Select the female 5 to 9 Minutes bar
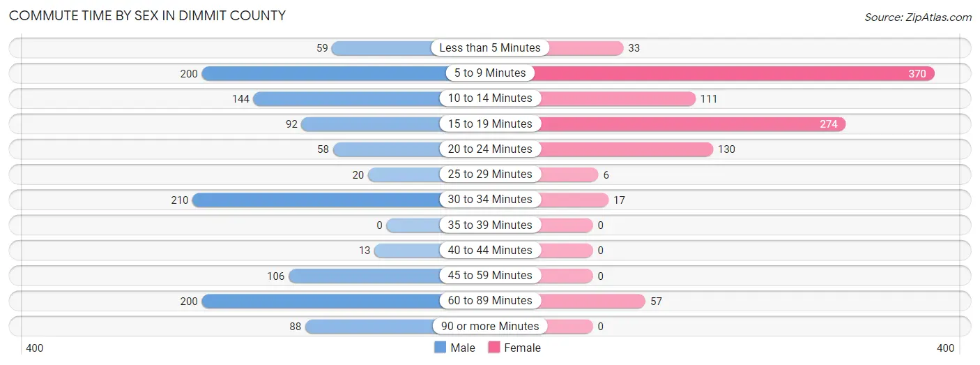 [x=732, y=73]
